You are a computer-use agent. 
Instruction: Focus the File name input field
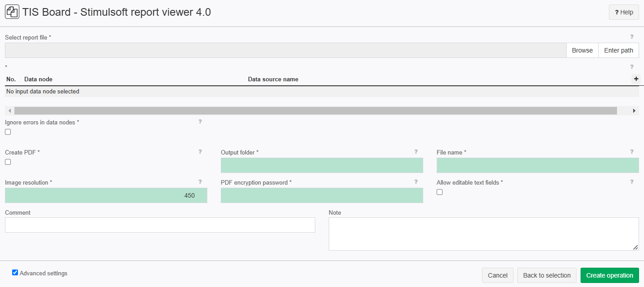(538, 165)
